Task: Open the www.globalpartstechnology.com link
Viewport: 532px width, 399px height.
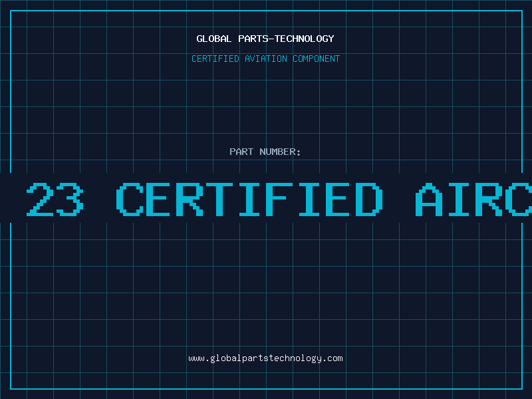Action: click(x=265, y=358)
